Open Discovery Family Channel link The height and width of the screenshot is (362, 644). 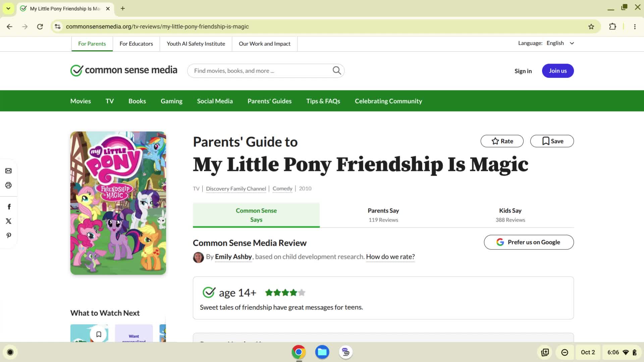click(x=236, y=189)
